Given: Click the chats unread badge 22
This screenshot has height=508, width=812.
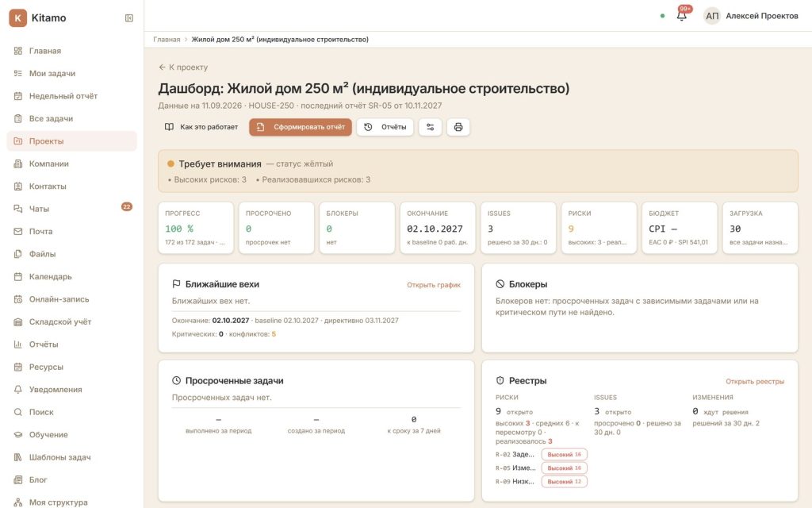Looking at the screenshot, I should [127, 207].
